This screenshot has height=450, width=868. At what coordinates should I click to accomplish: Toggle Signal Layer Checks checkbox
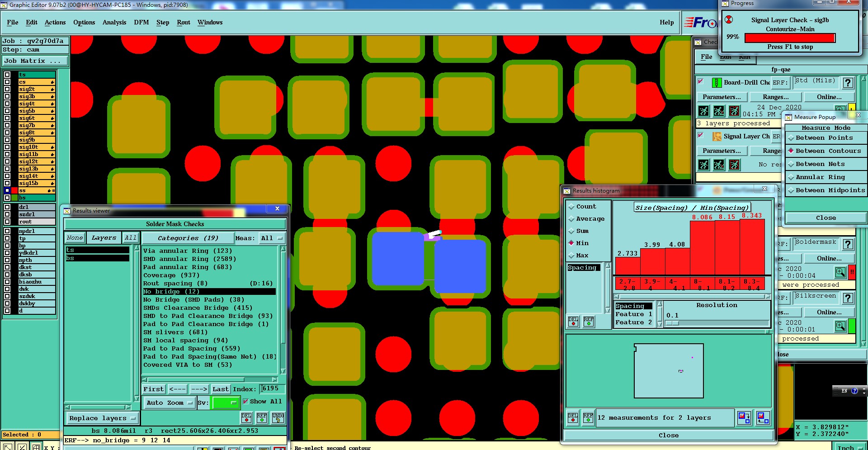coord(701,135)
